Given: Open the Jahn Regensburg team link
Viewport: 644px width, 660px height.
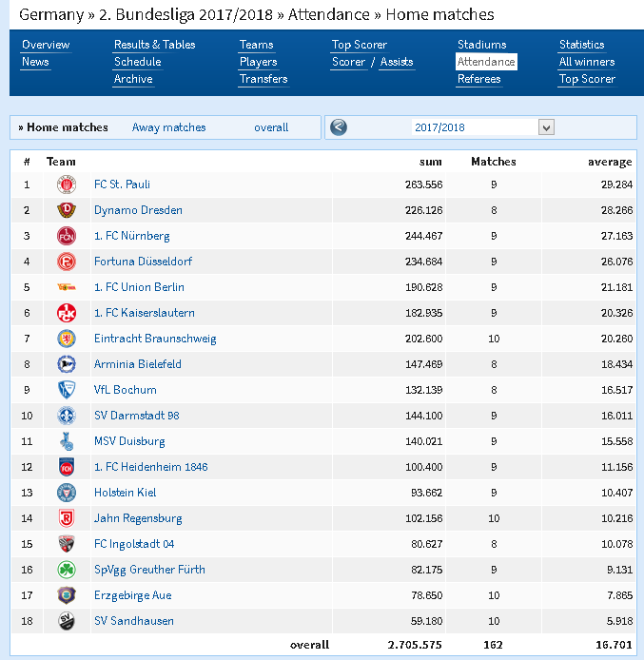Looking at the screenshot, I should coord(138,518).
